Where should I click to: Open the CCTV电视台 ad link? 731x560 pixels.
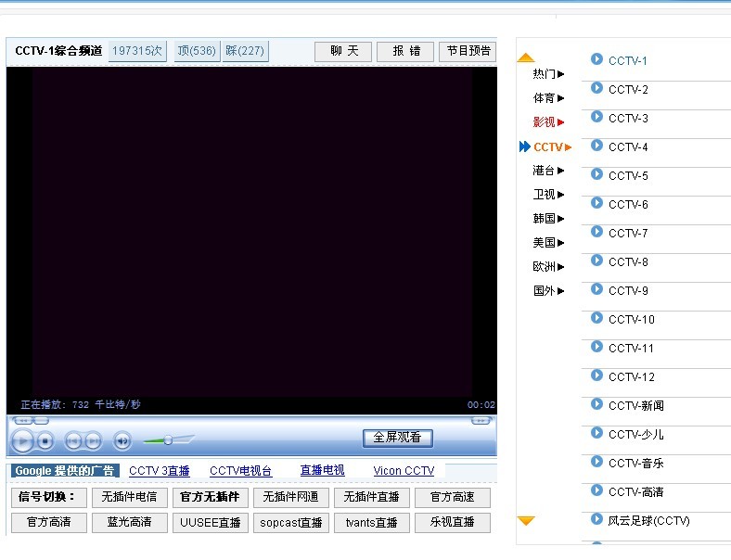point(240,471)
